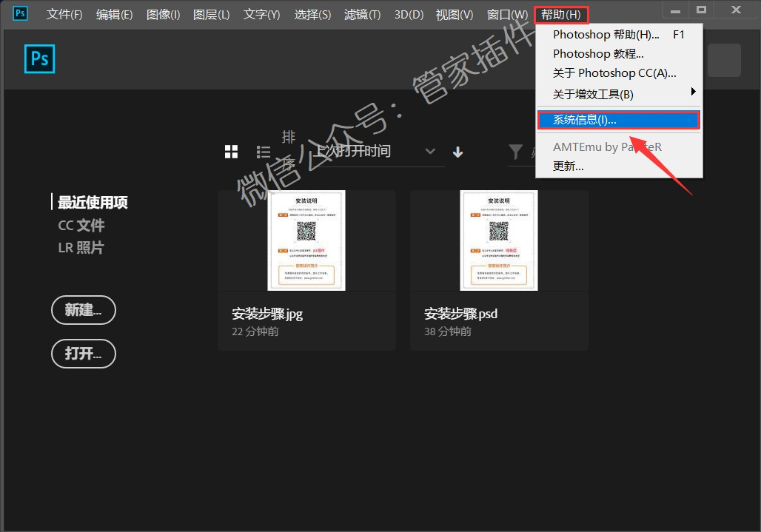This screenshot has width=761, height=532.
Task: Choose Photoshop 帮助(H)... menu entry
Action: click(x=606, y=34)
